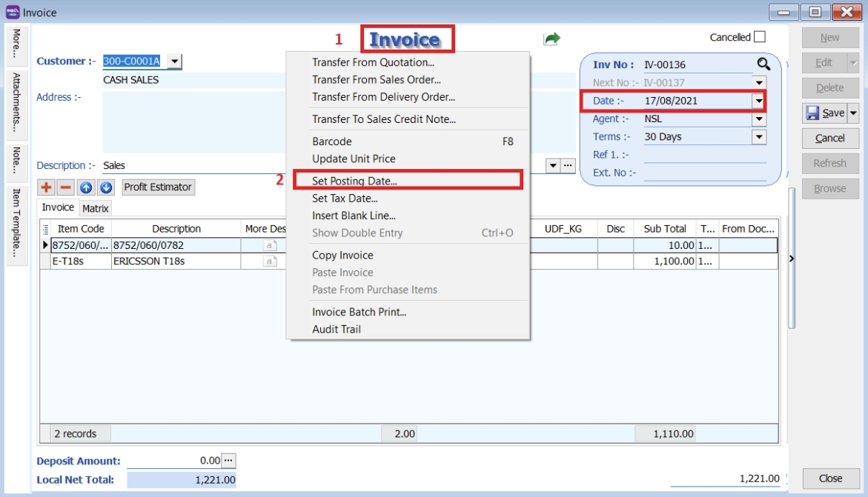The height and width of the screenshot is (497, 868).
Task: Switch to the Matrix tab
Action: (96, 209)
